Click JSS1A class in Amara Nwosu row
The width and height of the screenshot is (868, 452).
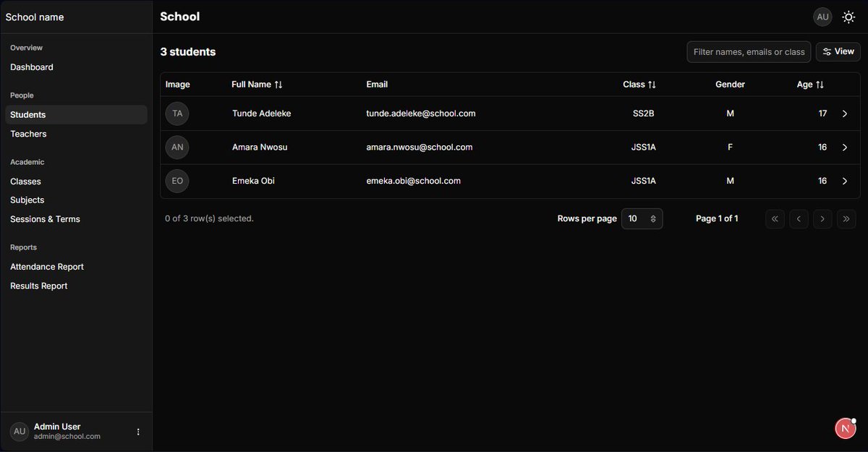[x=644, y=148]
